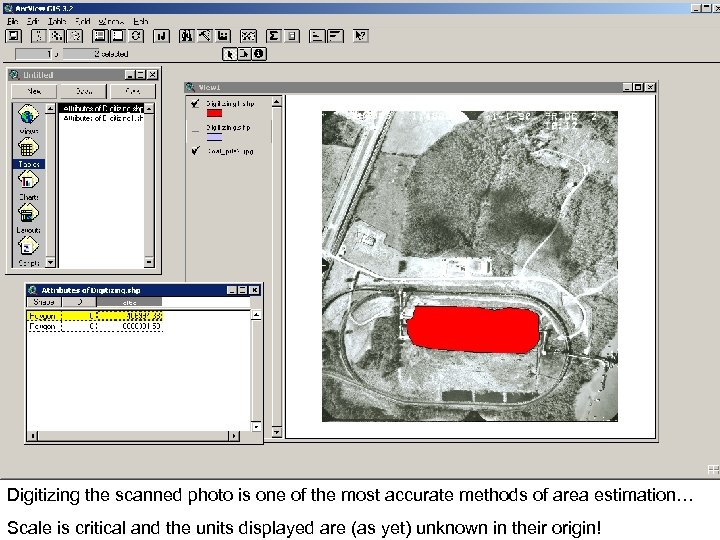Click the Print button in project window
Screen dimensions: 720x540
point(133,91)
